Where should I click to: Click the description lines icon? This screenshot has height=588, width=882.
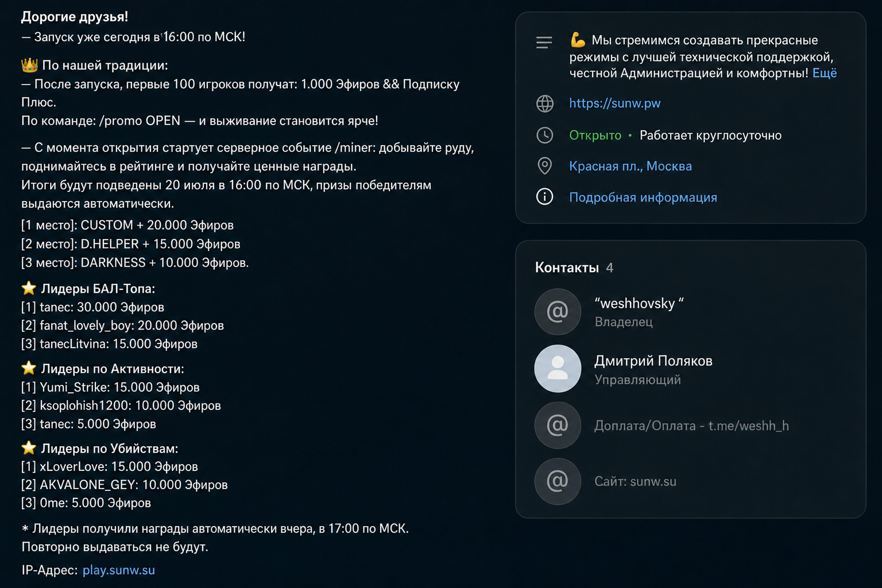544,42
